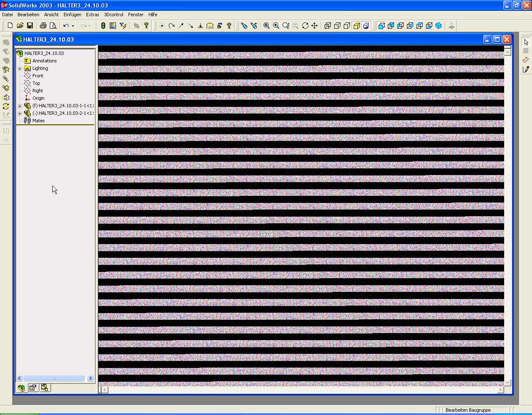Expand the Lighting folder in the tree
The width and height of the screenshot is (532, 415).
(x=20, y=69)
